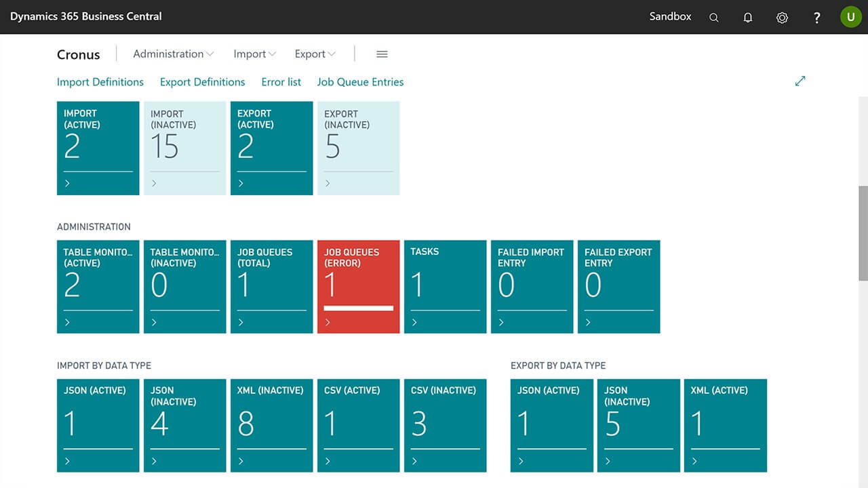Click the arrow on XML (Active) export tile
868x488 pixels.
(x=694, y=461)
